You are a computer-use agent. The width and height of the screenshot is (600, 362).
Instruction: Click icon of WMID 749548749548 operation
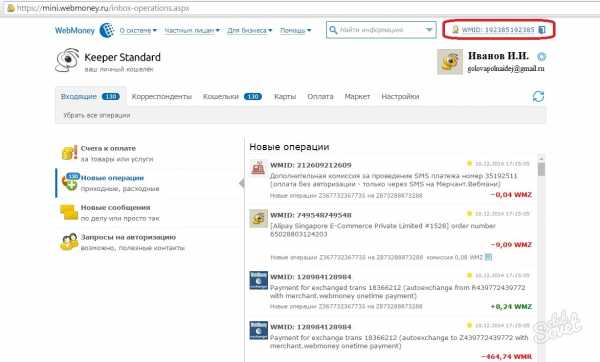click(258, 219)
